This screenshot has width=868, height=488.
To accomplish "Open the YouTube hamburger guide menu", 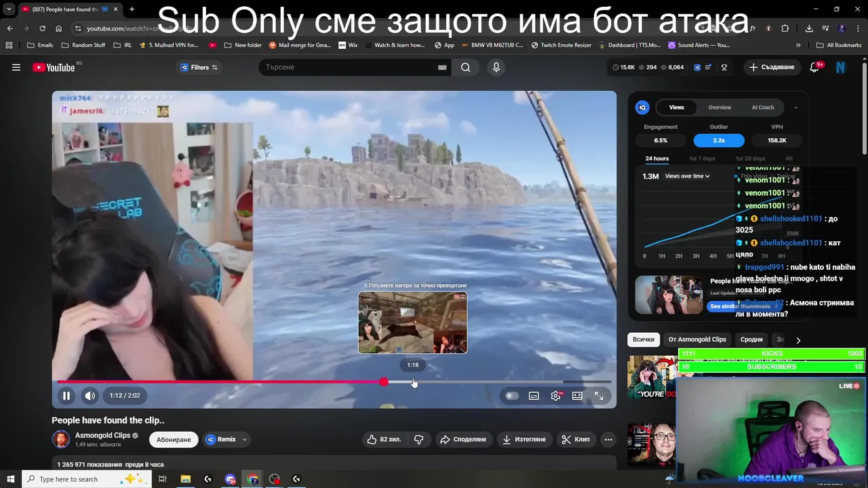I will (16, 67).
